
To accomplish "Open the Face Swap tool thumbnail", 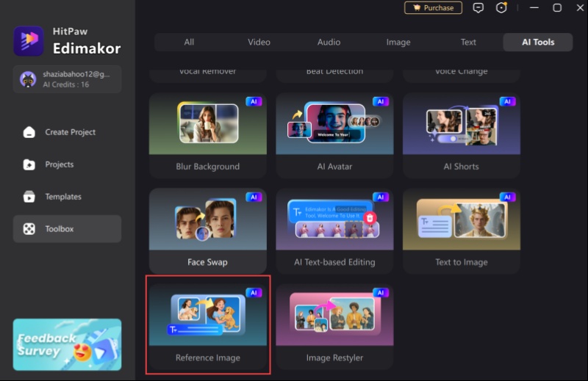I will click(208, 219).
